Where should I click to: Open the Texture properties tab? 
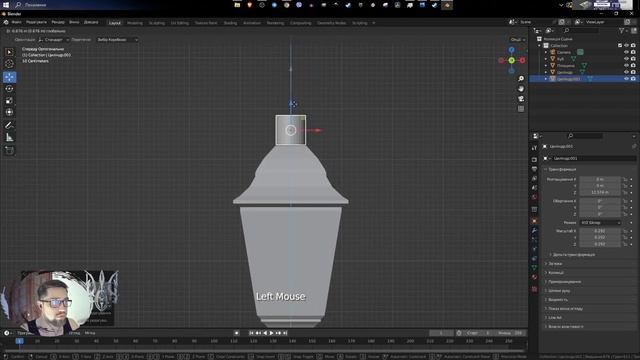point(534,289)
